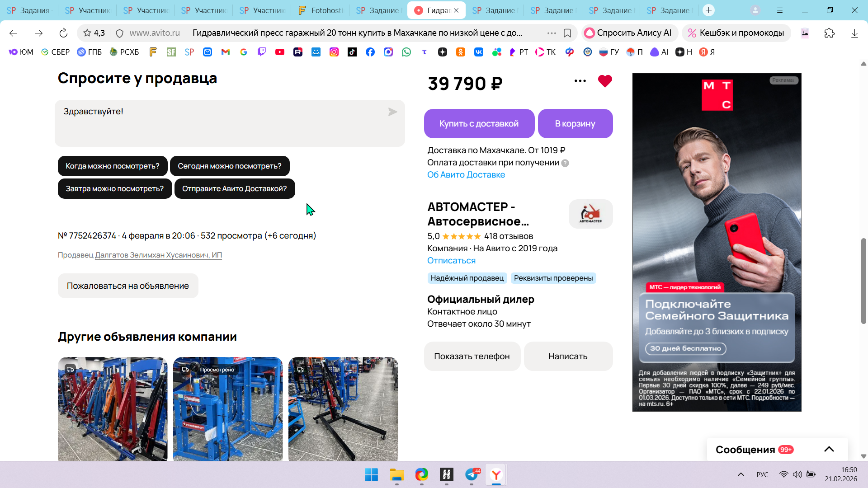The width and height of the screenshot is (868, 488).
Task: Open the АВТОМАСТЕР seller logo
Action: click(590, 214)
